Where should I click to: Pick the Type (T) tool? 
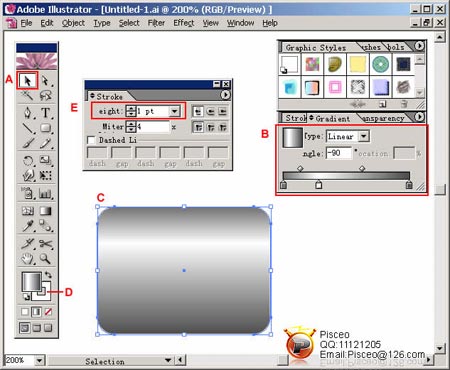click(46, 113)
